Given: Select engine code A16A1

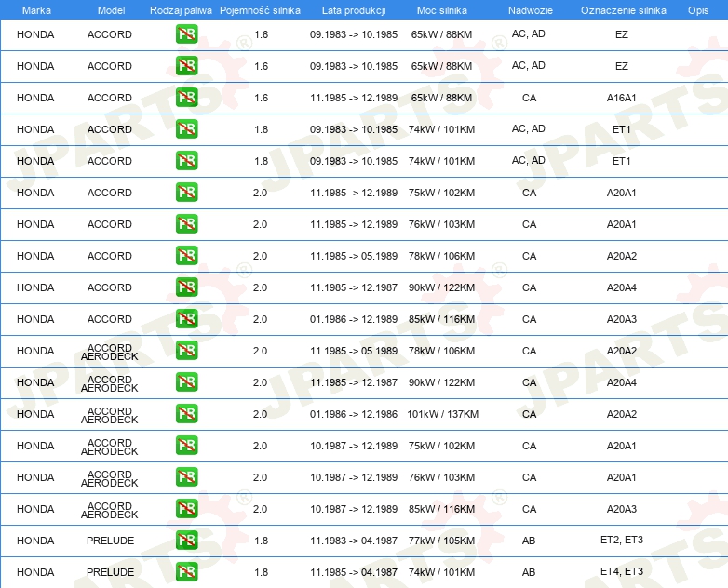Looking at the screenshot, I should coord(621,98).
